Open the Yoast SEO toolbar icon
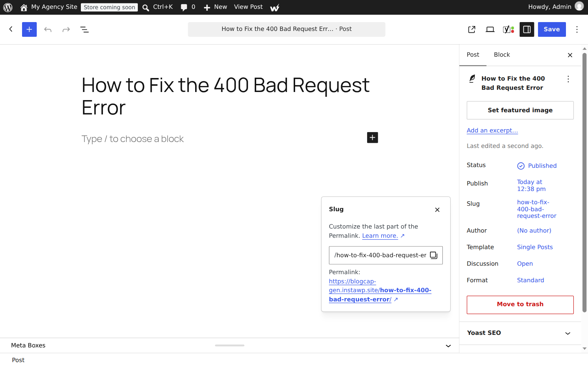588x368 pixels. [508, 29]
